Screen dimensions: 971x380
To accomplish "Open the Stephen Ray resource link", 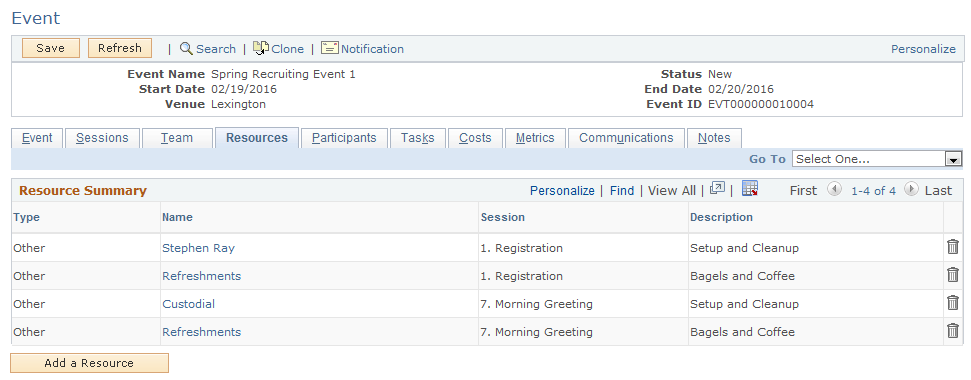I will tap(198, 248).
